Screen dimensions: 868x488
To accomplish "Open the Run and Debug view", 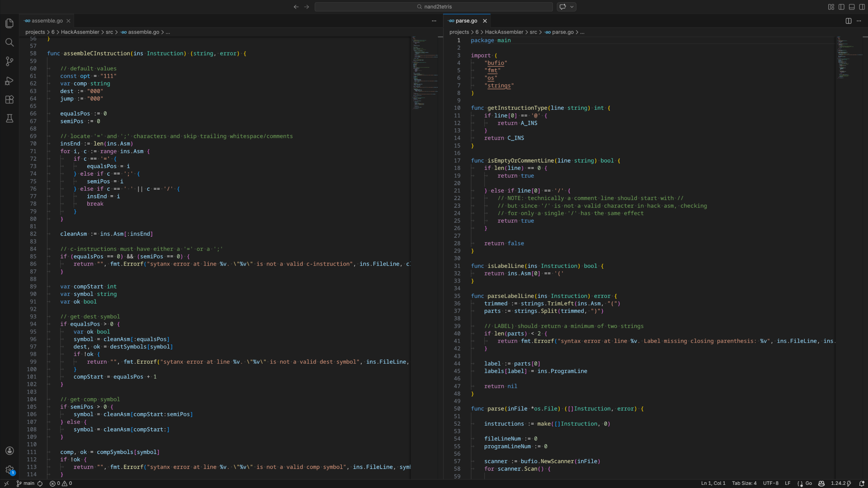I will pyautogui.click(x=9, y=81).
